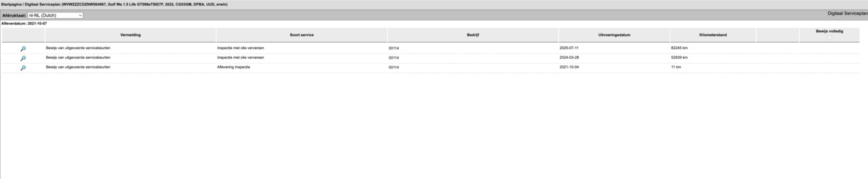Click the Digitaal Serviceplan title at top right

(847, 13)
